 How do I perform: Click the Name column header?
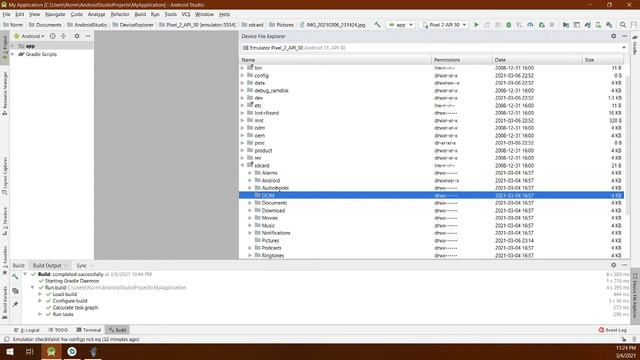pos(336,60)
